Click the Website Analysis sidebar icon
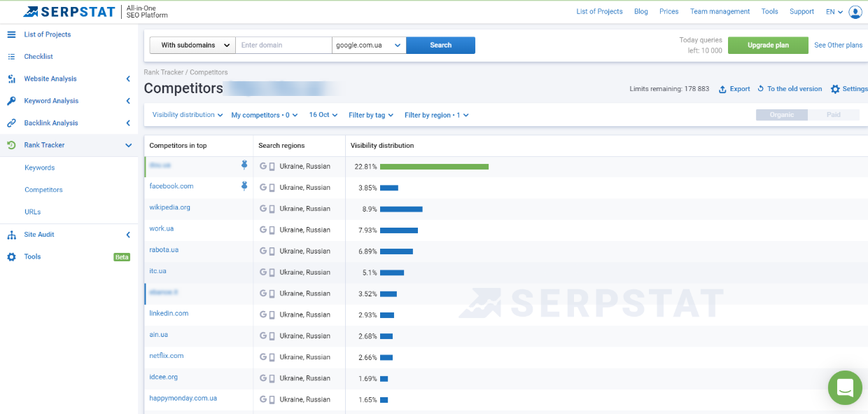 (x=11, y=79)
